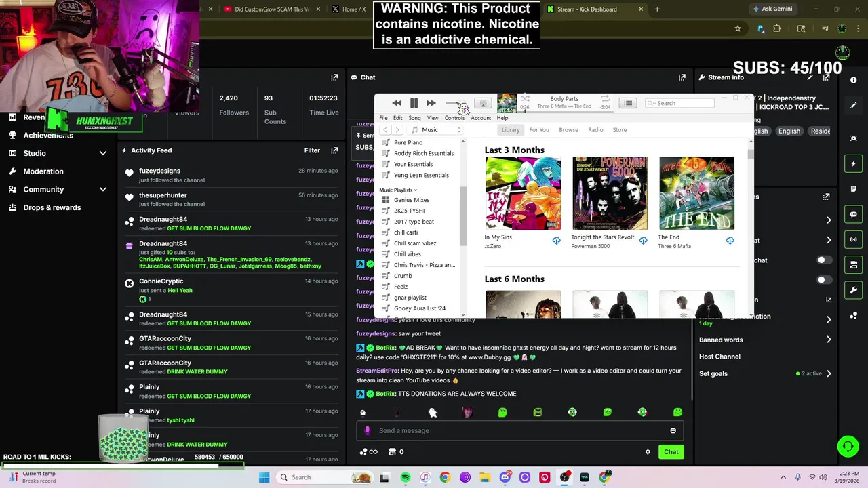The width and height of the screenshot is (868, 488).
Task: Pause the song in iTunes
Action: [414, 103]
